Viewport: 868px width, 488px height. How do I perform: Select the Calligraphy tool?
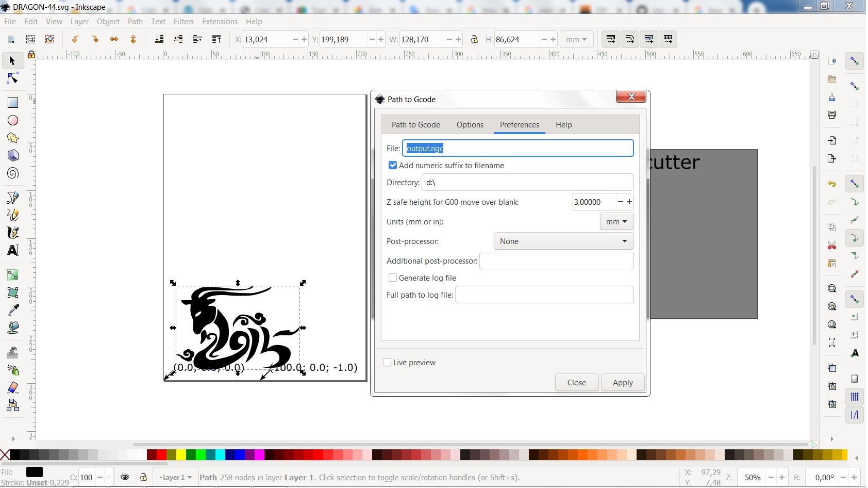[13, 233]
